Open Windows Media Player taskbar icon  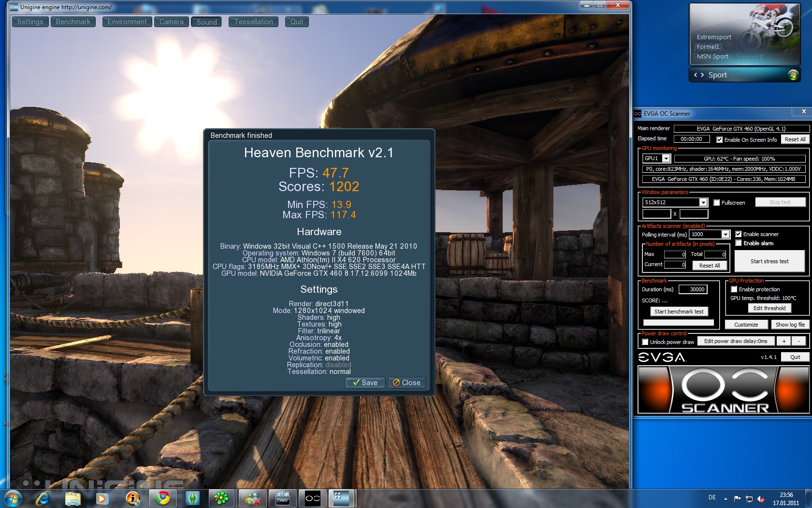(x=102, y=498)
